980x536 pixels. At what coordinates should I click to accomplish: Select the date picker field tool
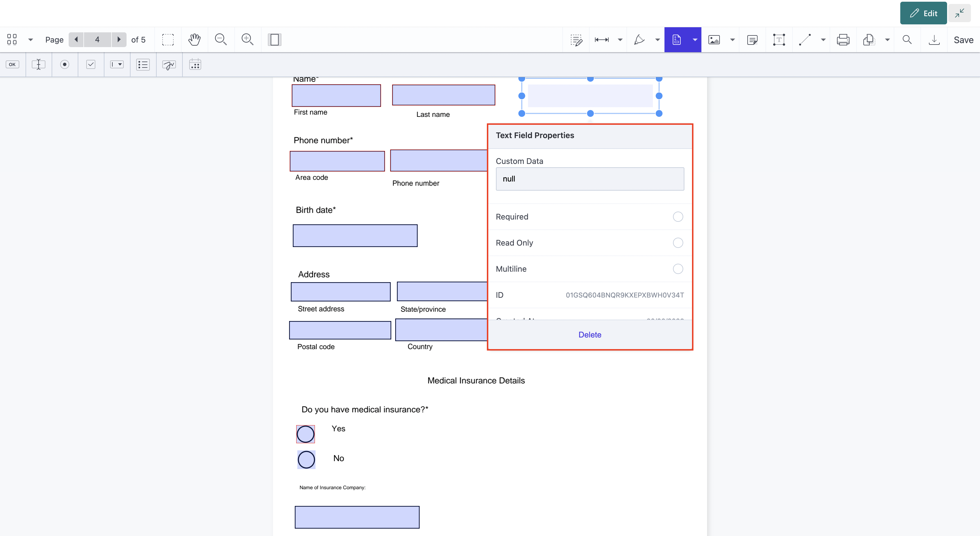point(195,65)
